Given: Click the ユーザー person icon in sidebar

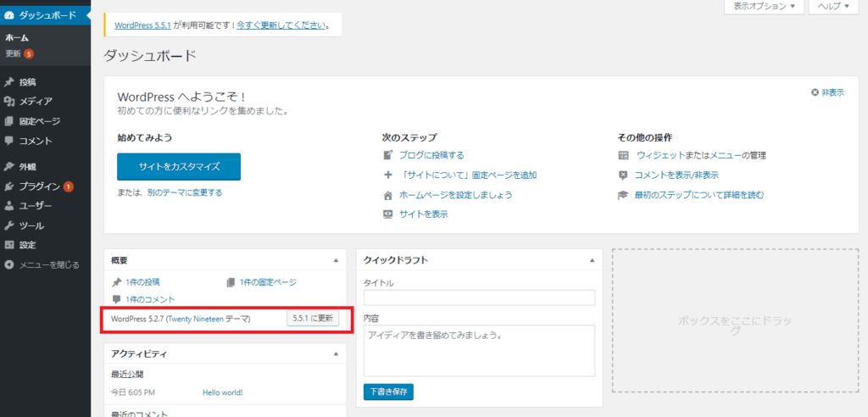Looking at the screenshot, I should 9,206.
